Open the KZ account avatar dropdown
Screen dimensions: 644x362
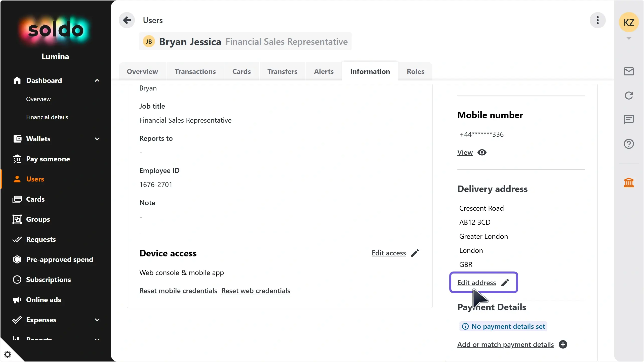click(x=629, y=23)
